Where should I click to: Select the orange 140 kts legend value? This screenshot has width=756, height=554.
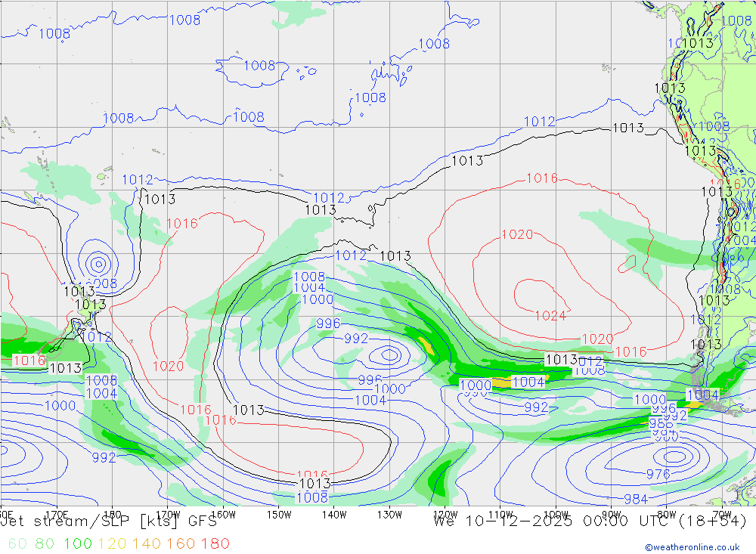[147, 544]
